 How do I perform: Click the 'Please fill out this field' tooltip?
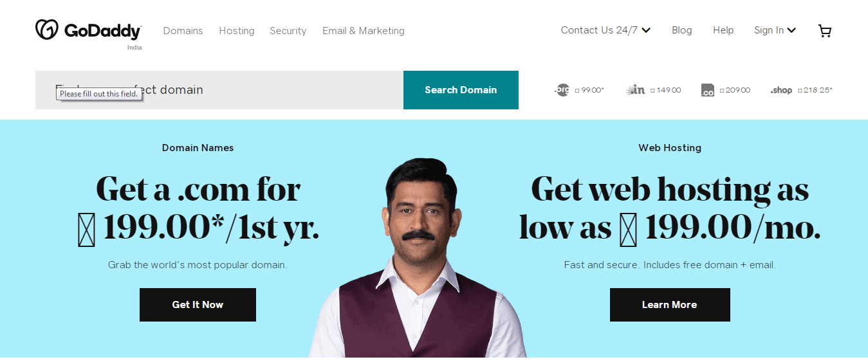click(99, 94)
